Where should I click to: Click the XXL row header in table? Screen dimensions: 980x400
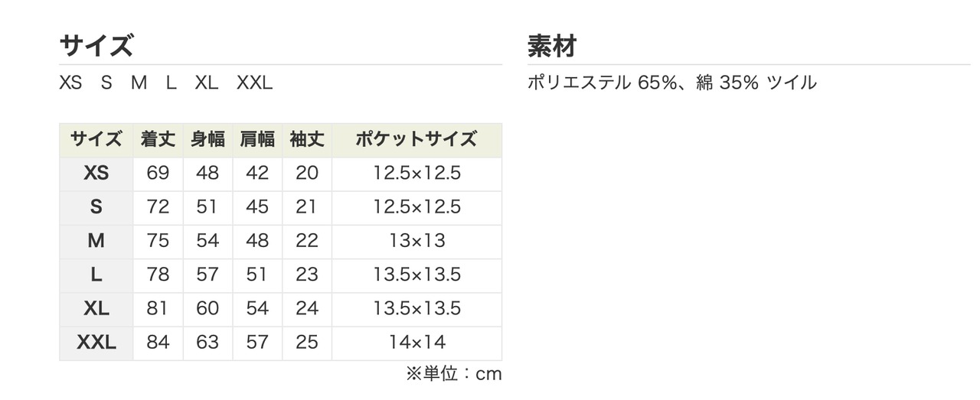pos(96,343)
